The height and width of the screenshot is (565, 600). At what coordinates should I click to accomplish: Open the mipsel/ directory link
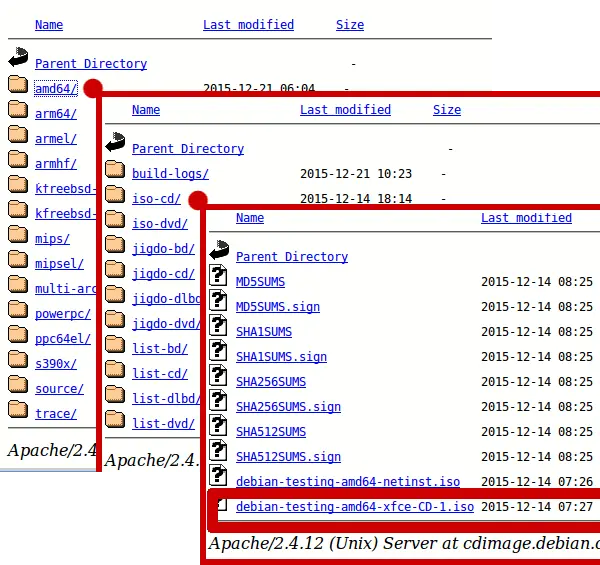pyautogui.click(x=59, y=264)
